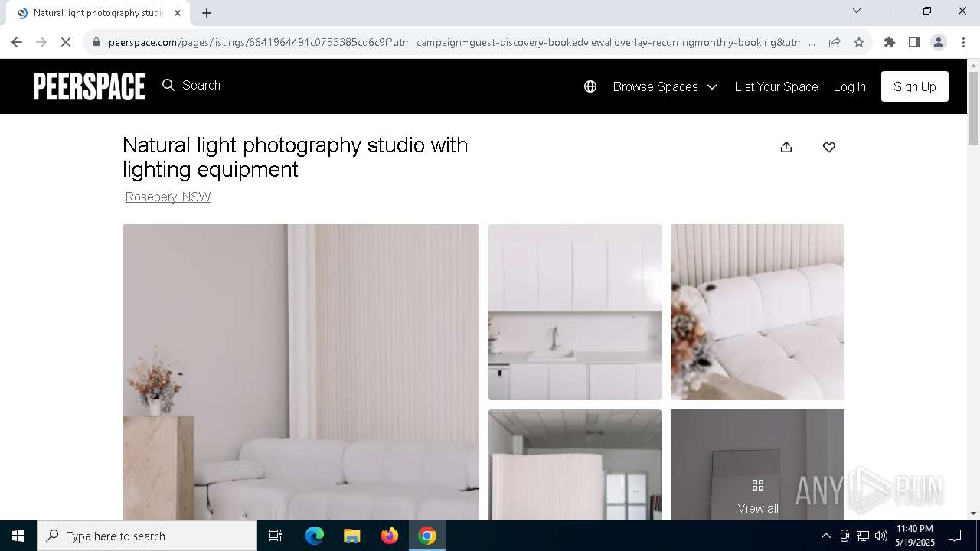Image resolution: width=980 pixels, height=551 pixels.
Task: Share this page from the address bar
Action: click(x=835, y=42)
